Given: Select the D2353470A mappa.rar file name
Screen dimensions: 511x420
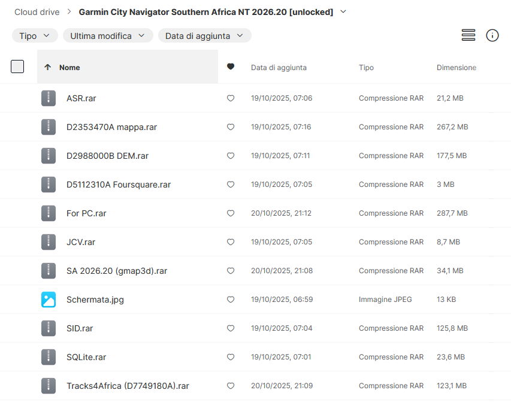Looking at the screenshot, I should tap(111, 127).
